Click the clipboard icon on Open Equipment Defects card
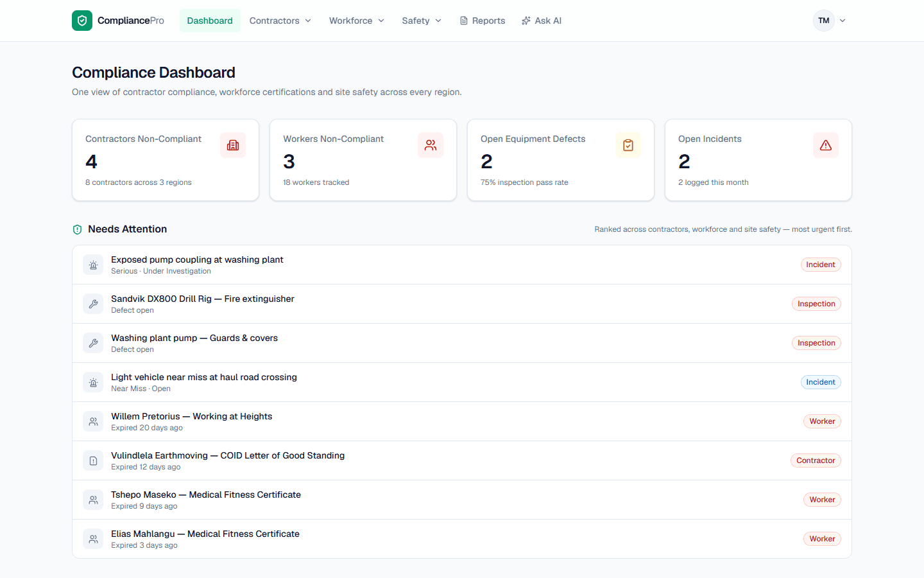The width and height of the screenshot is (924, 578). pos(628,145)
